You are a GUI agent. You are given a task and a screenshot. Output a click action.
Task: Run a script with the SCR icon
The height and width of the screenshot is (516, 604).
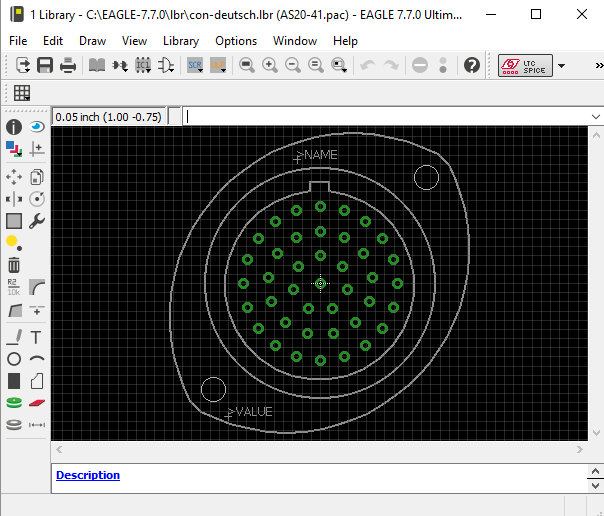(195, 65)
